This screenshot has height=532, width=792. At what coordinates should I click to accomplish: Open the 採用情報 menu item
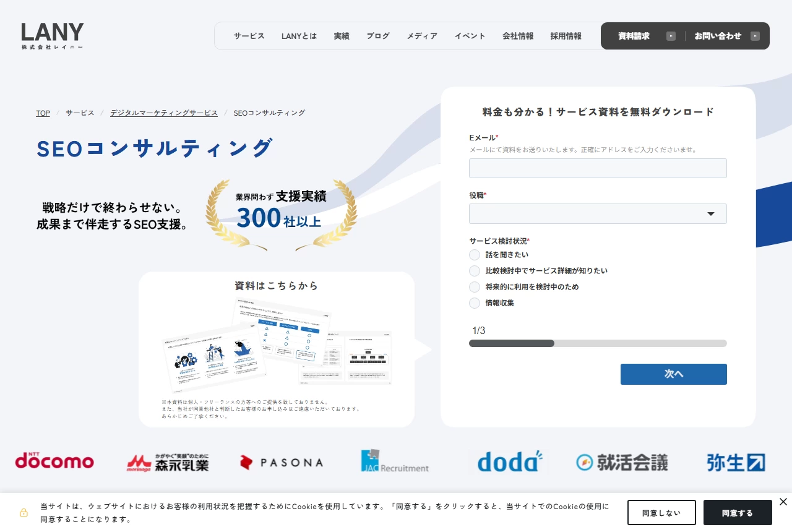tap(566, 36)
